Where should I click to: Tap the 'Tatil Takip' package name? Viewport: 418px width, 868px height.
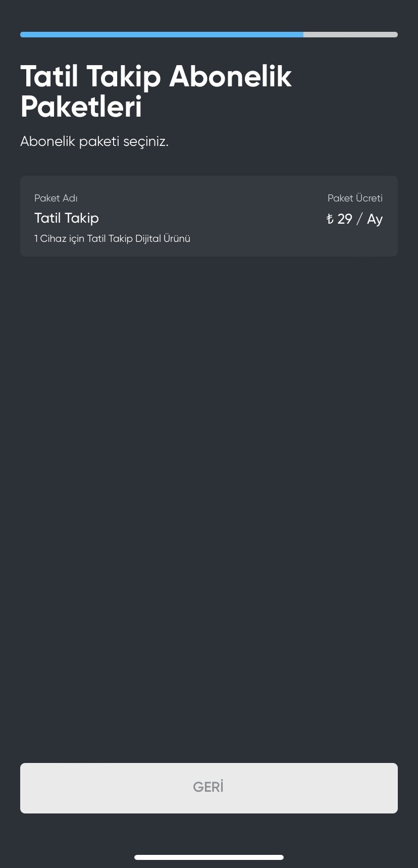pos(67,218)
